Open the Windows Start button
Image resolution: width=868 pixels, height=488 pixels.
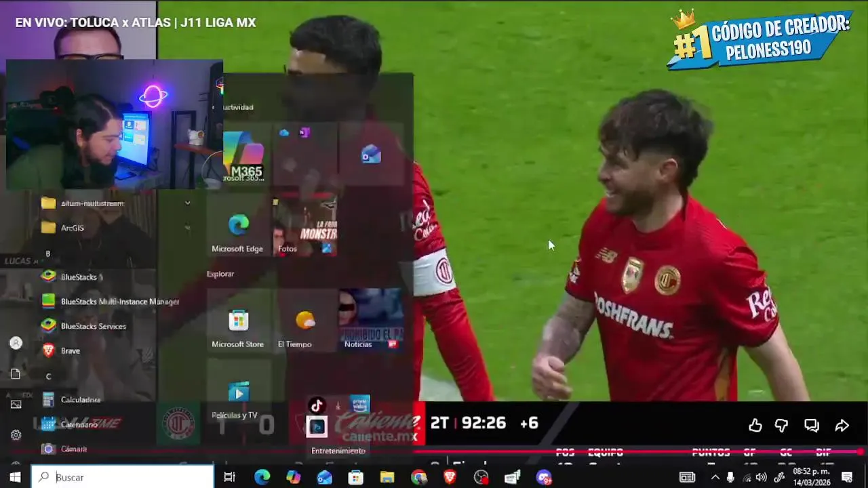pos(15,477)
